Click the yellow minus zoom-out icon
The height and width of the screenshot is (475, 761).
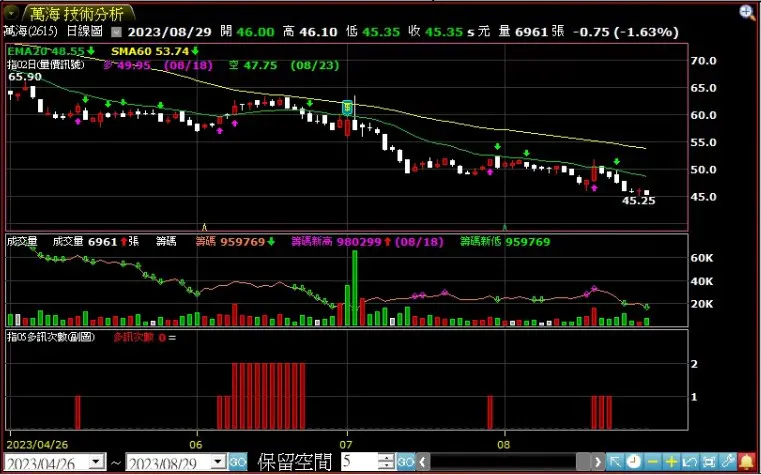coord(653,461)
